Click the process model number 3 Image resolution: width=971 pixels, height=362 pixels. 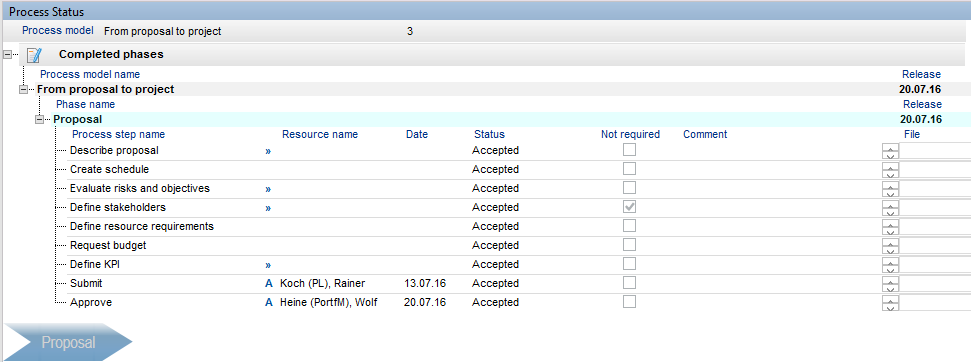click(x=410, y=31)
